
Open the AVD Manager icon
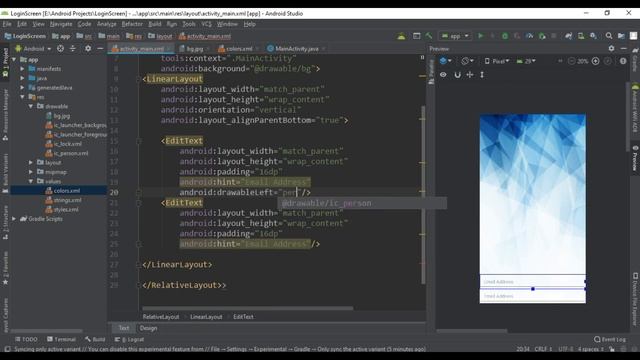pos(581,36)
